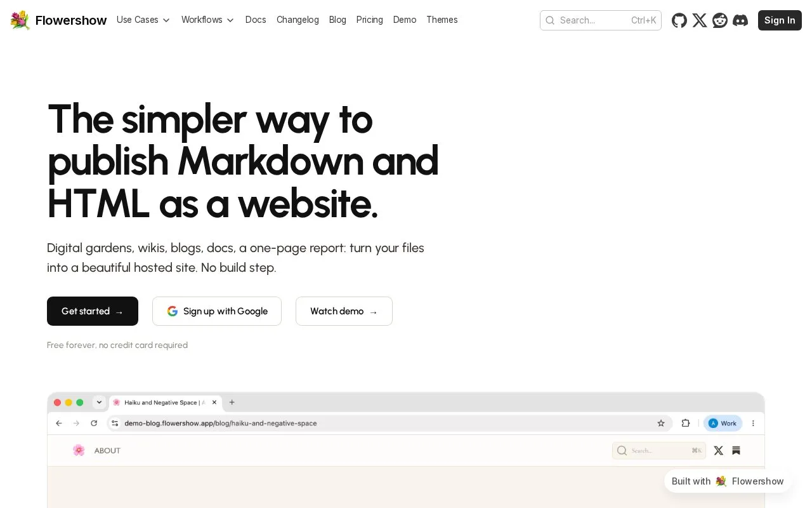Open the Demo nav link
This screenshot has height=508, width=812.
point(405,20)
